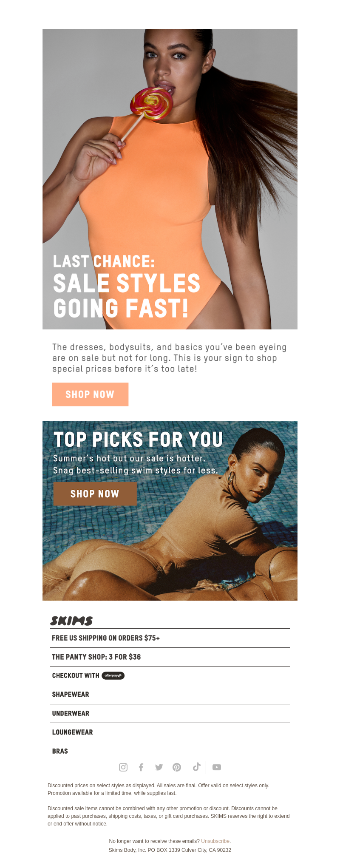
Task: Select the Loungewear menu link
Action: [x=170, y=732]
